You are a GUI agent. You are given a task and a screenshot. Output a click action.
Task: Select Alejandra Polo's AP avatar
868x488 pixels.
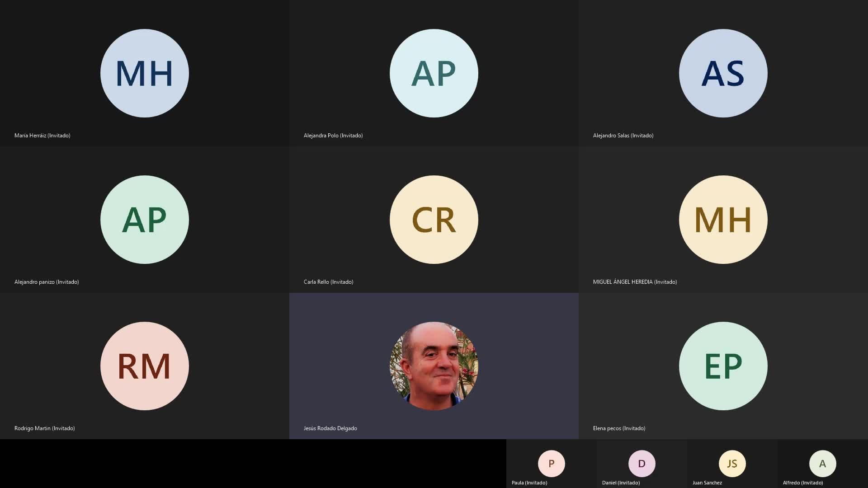click(x=434, y=73)
